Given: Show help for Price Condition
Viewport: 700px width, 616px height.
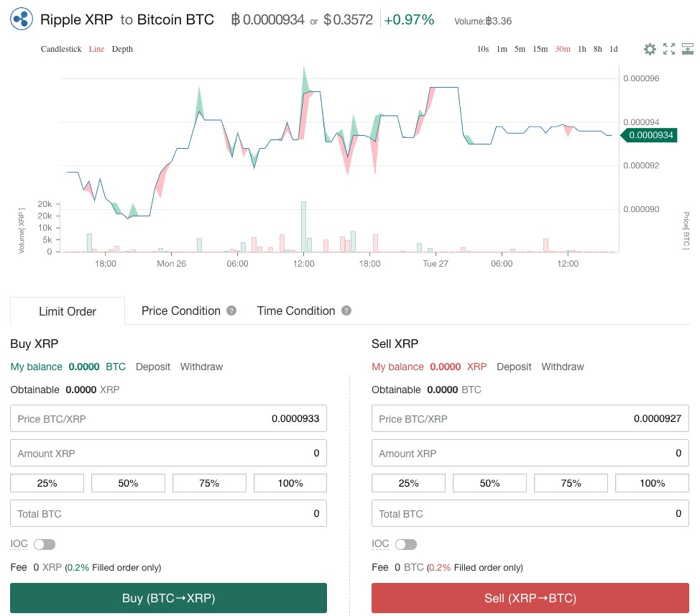Looking at the screenshot, I should pos(231,311).
